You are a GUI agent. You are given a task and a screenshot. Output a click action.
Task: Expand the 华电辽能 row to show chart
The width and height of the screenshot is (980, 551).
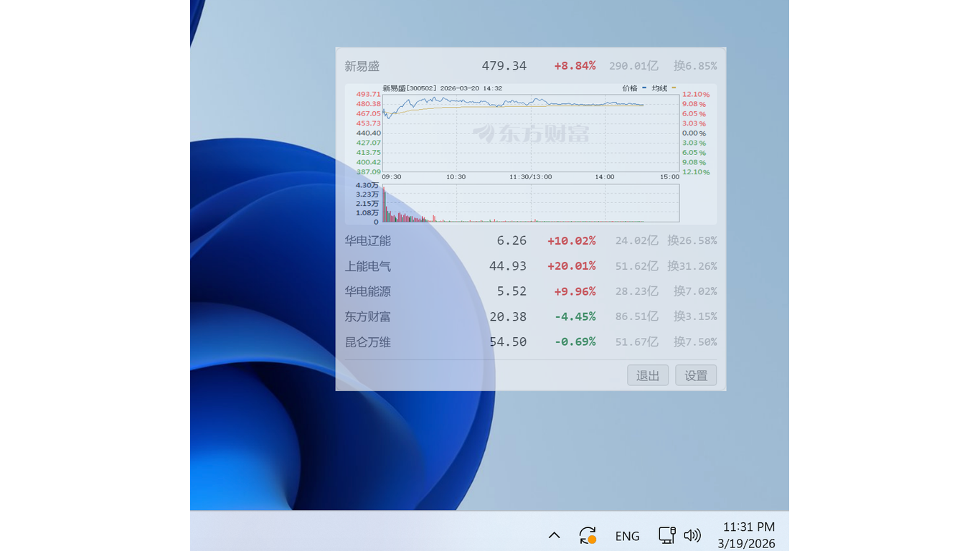click(367, 240)
